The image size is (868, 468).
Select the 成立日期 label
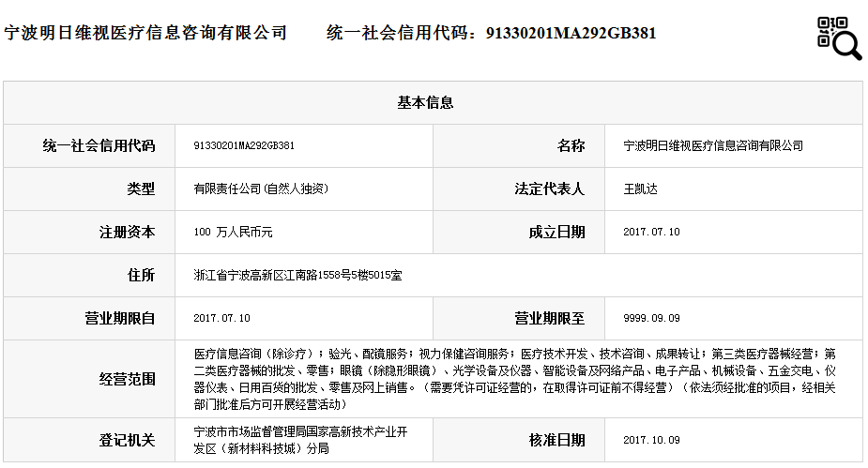(x=556, y=232)
